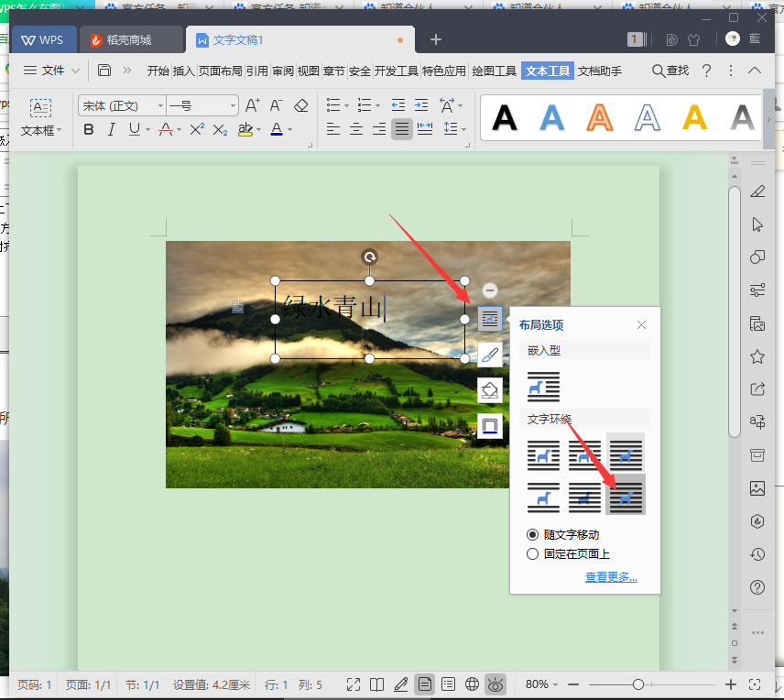Open the help icon in right sidebar
This screenshot has height=700, width=784.
tap(757, 587)
